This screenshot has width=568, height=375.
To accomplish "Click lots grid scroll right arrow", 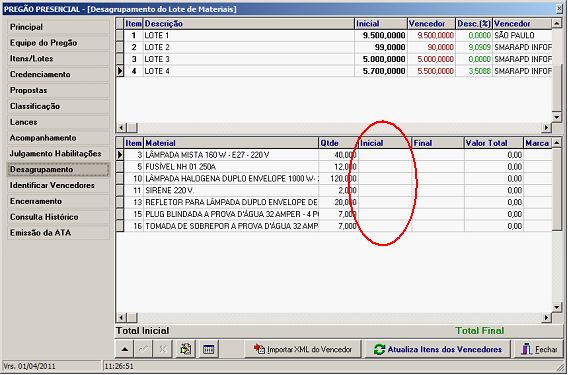I will [x=547, y=128].
